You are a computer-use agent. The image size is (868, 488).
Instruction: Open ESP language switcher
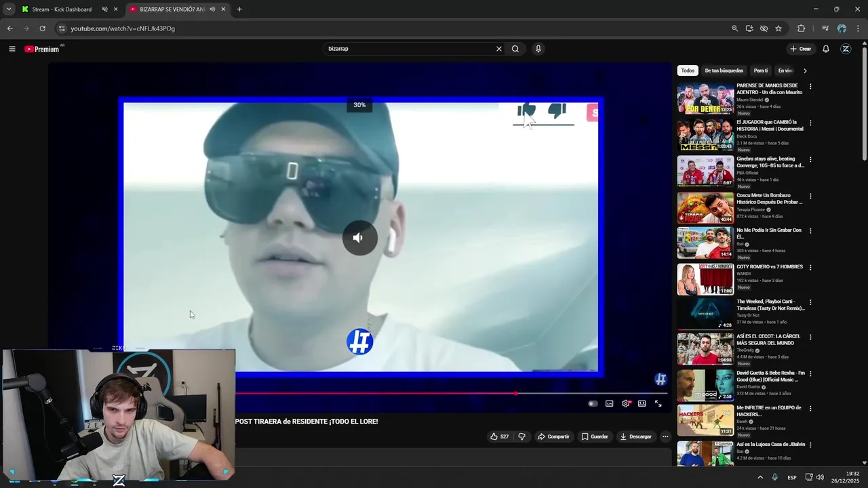tap(792, 478)
